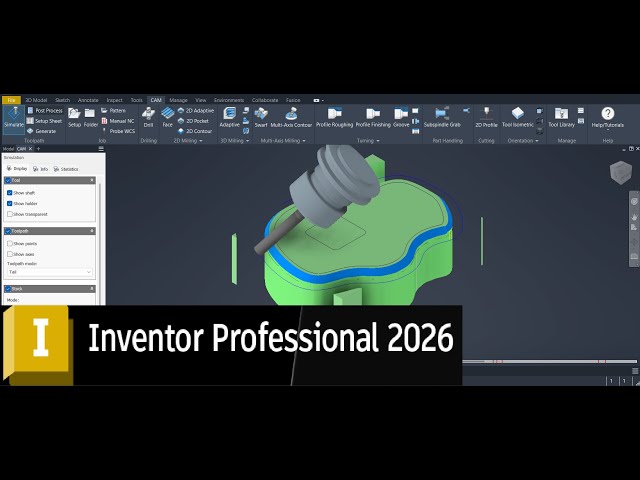Add a new browser tab with plus
Screen dimensions: 640x480
(38, 149)
